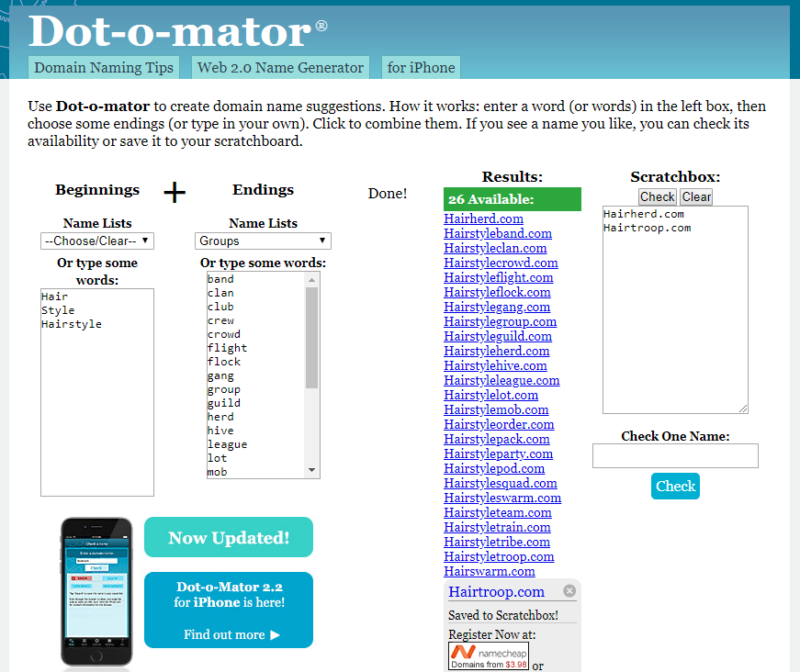Click the namecheap logo banner
The image size is (800, 672).
click(489, 655)
